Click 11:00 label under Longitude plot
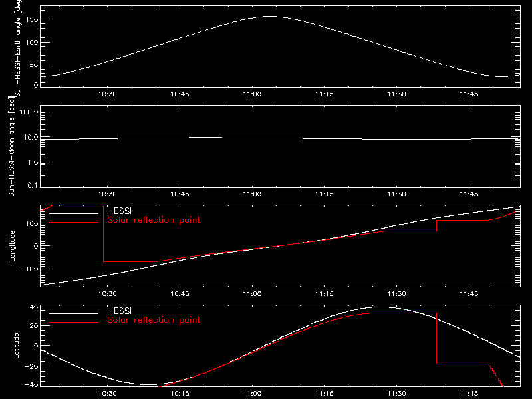The image size is (532, 399). (x=252, y=294)
